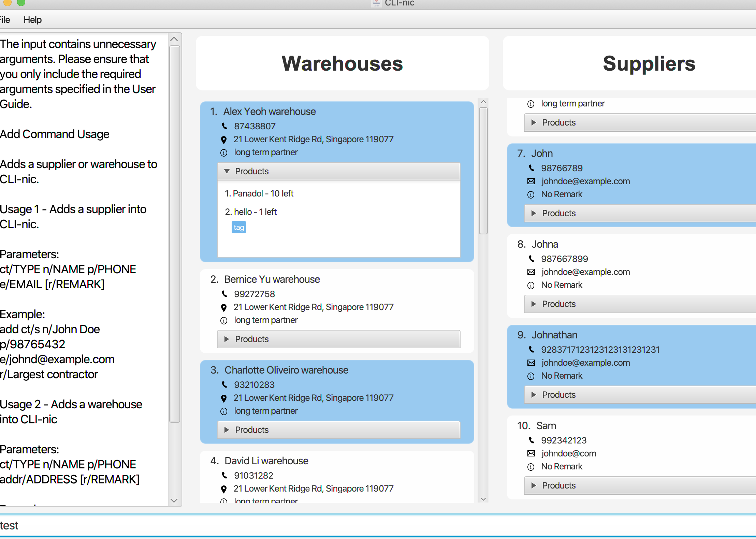
Task: Click phone icon in Alex Yeoh warehouse
Action: click(224, 126)
